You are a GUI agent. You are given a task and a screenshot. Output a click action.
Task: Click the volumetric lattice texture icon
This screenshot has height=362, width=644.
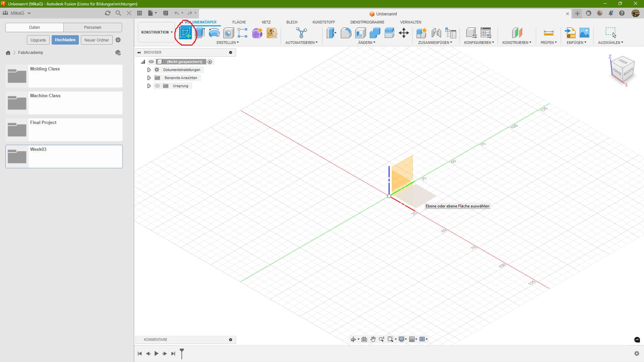272,33
